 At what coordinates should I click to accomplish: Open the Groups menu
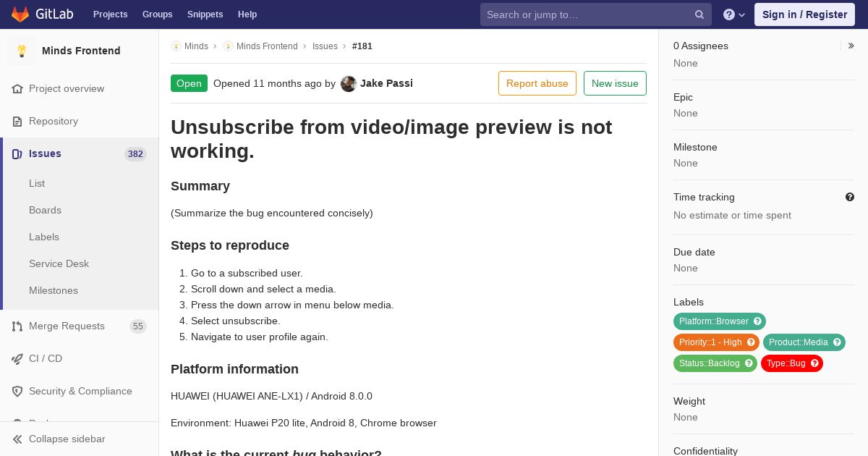(158, 14)
